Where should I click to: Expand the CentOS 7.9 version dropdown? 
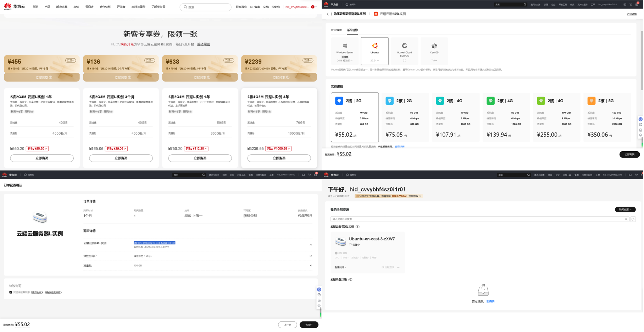[434, 61]
